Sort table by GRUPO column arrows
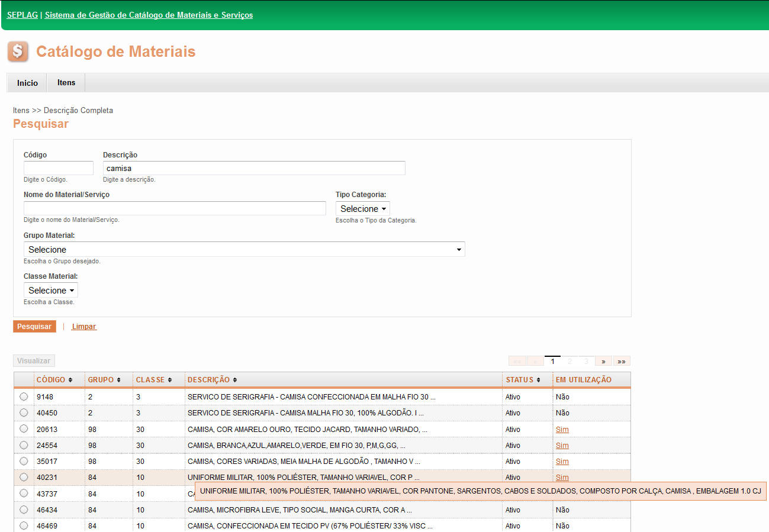Image resolution: width=769 pixels, height=532 pixels. click(x=119, y=380)
